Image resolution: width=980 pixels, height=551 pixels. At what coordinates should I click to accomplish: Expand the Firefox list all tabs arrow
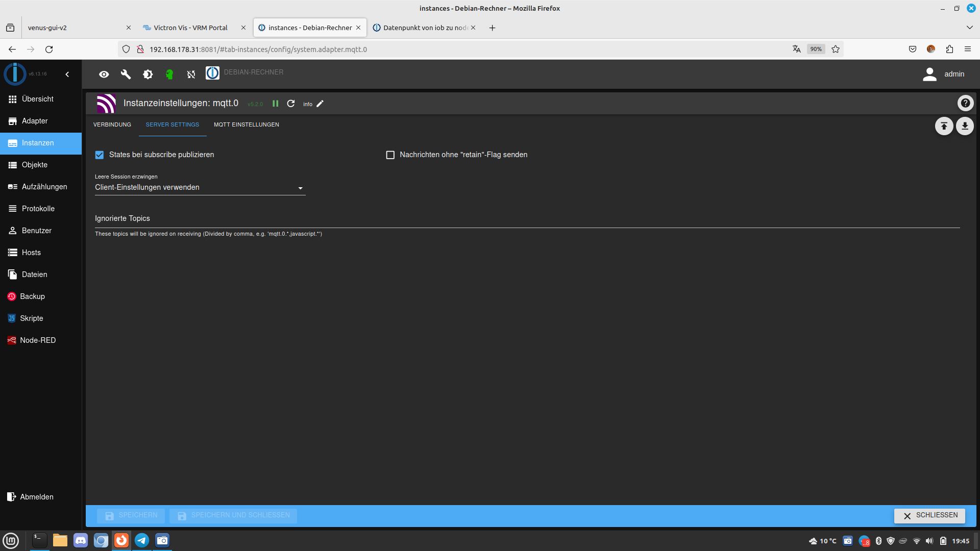click(969, 28)
